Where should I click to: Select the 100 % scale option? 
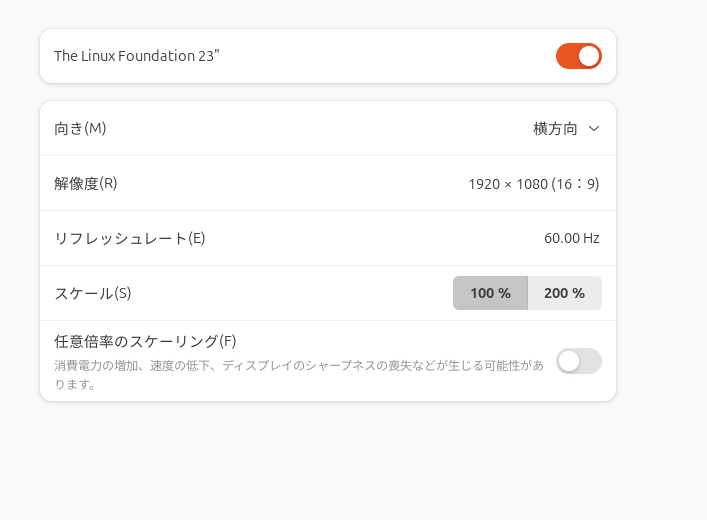pos(490,293)
